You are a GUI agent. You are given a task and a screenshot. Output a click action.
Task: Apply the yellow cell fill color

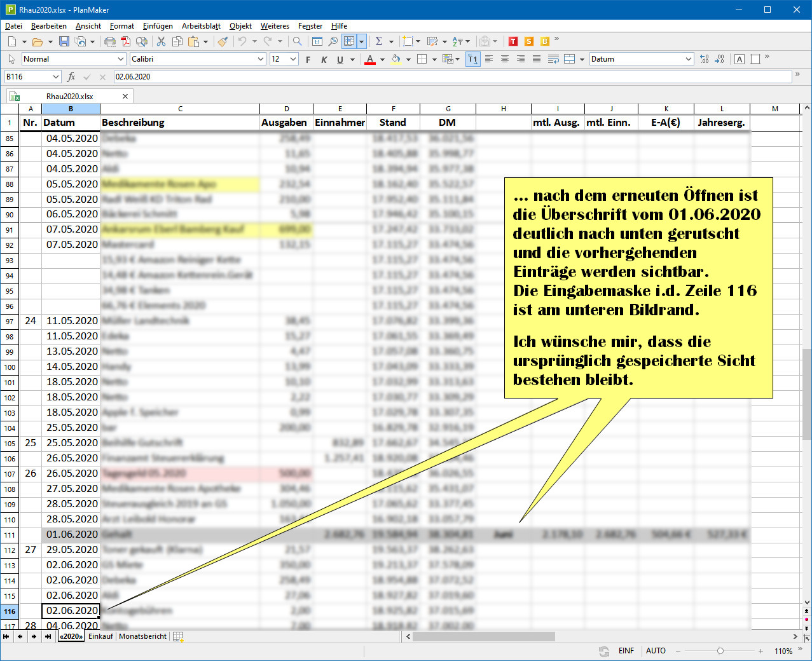(396, 59)
